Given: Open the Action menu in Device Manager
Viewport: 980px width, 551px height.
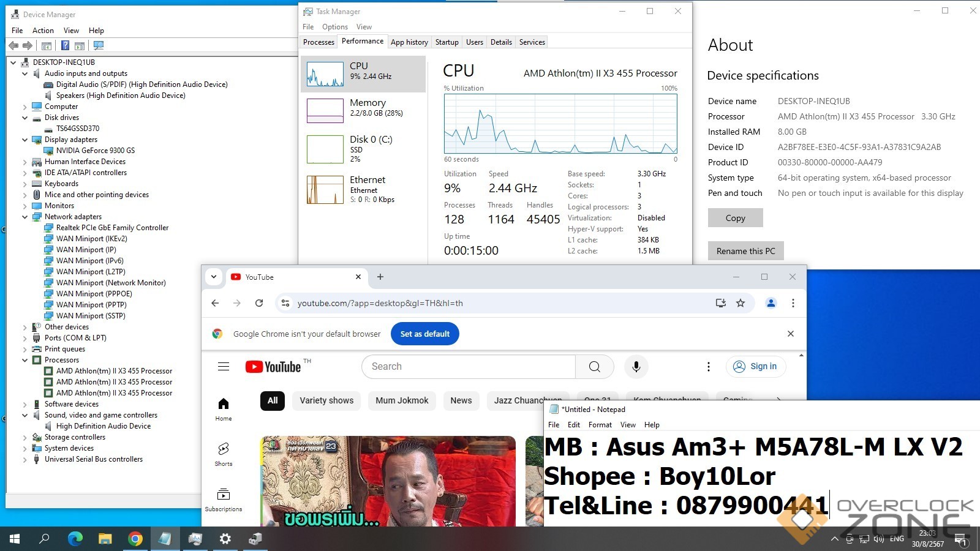Looking at the screenshot, I should click(x=43, y=30).
